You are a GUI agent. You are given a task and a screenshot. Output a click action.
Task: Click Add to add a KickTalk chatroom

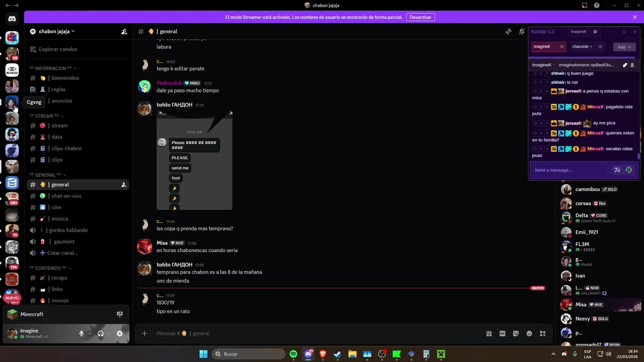(x=624, y=47)
